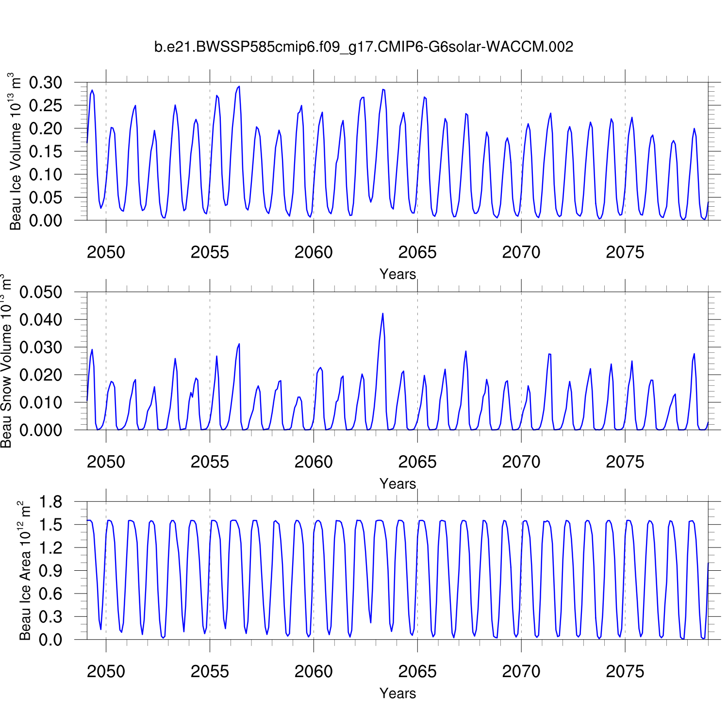This screenshot has height=728, width=728.
Task: Click "Years" label under the snow volume plot
Action: coord(397,484)
